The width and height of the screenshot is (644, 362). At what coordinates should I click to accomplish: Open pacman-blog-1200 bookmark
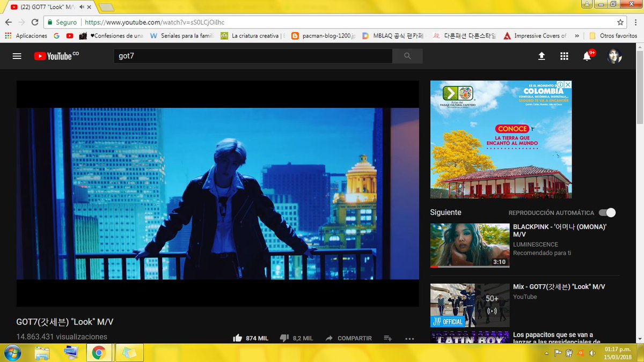(x=323, y=36)
